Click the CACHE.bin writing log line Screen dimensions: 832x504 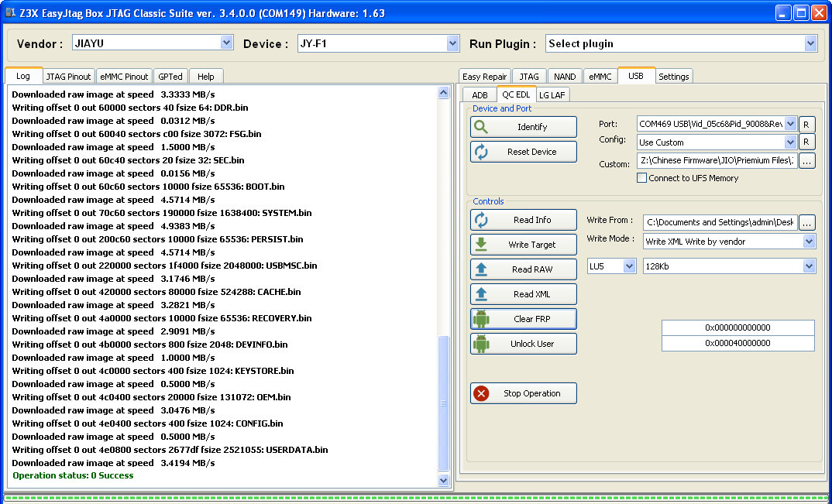tap(156, 292)
